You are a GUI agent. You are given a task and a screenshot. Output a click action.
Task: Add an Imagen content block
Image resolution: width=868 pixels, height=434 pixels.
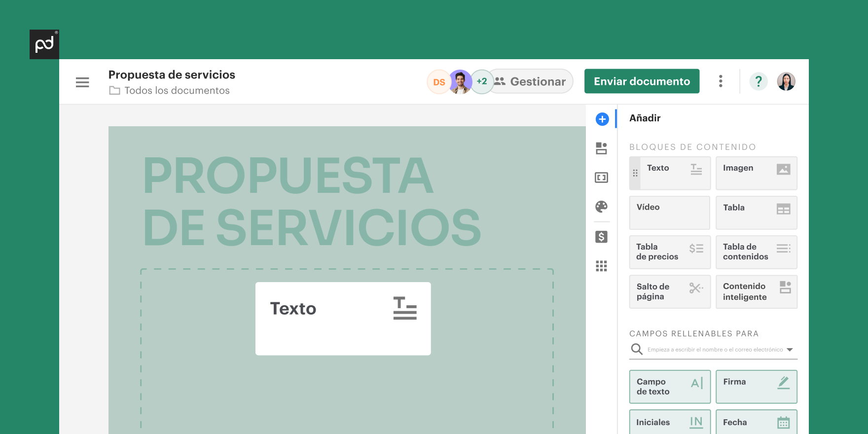click(x=757, y=173)
